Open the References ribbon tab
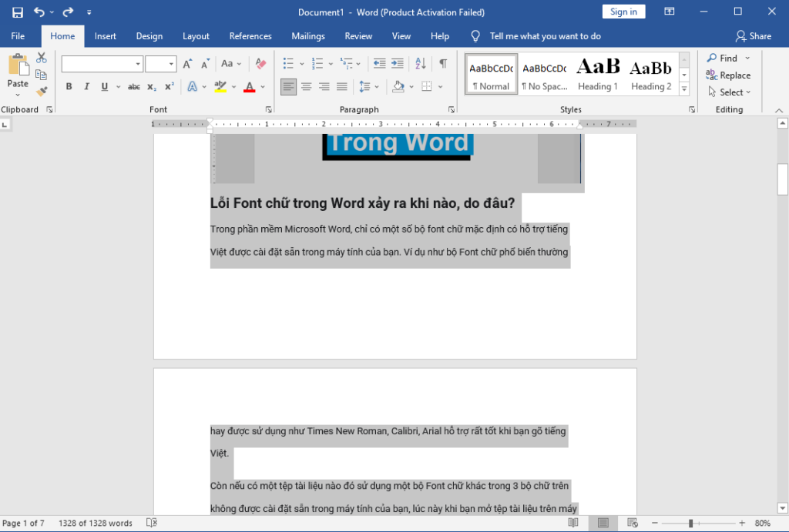The image size is (789, 532). pos(250,35)
